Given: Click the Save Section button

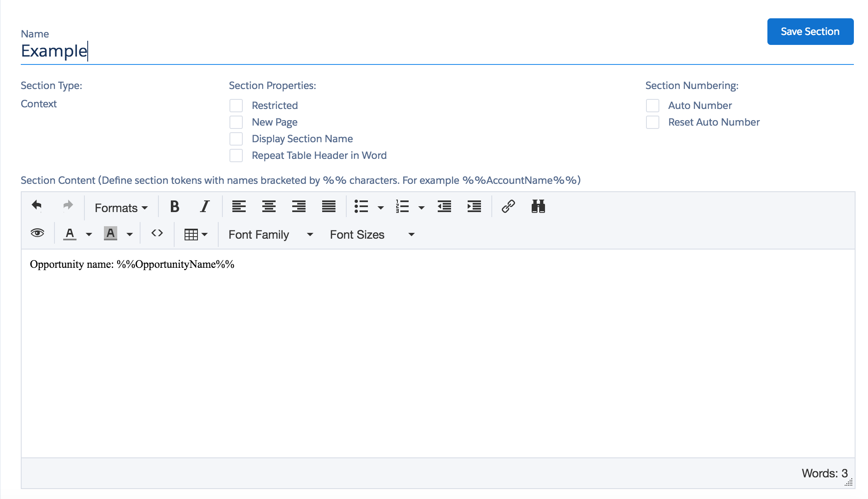Looking at the screenshot, I should (x=810, y=31).
